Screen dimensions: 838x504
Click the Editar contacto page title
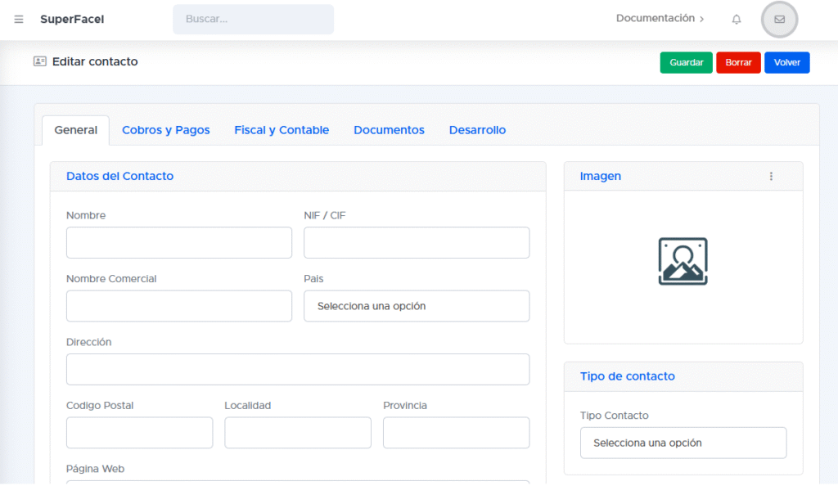95,61
